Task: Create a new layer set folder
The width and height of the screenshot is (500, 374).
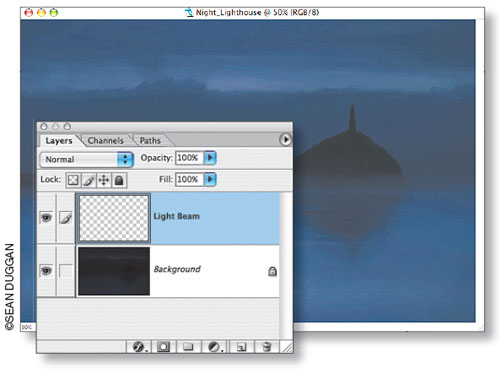Action: (x=188, y=347)
